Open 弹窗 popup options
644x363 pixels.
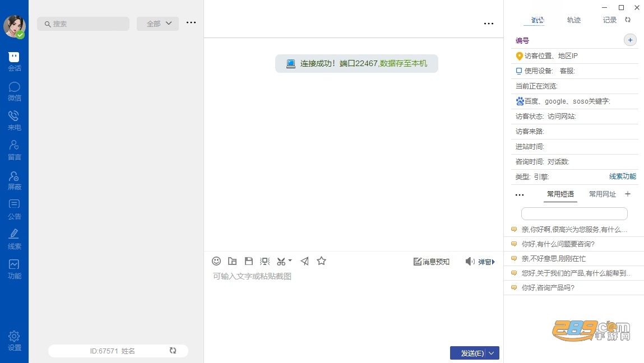pos(487,262)
